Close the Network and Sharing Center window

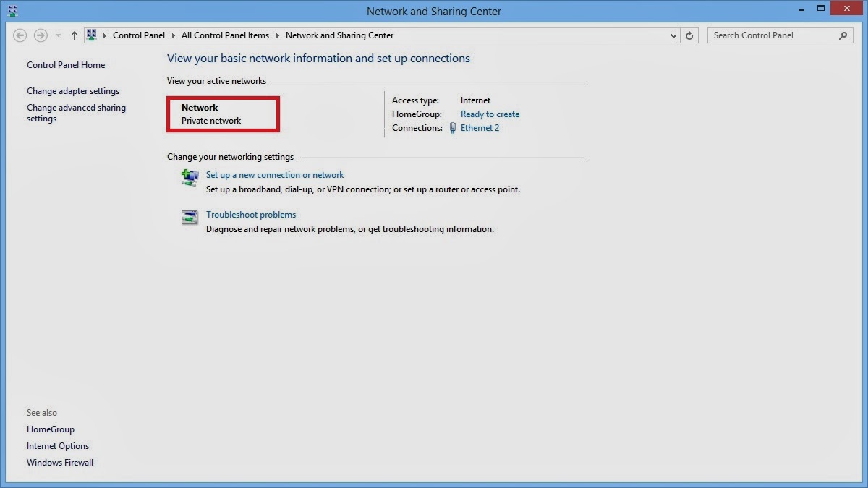(847, 8)
